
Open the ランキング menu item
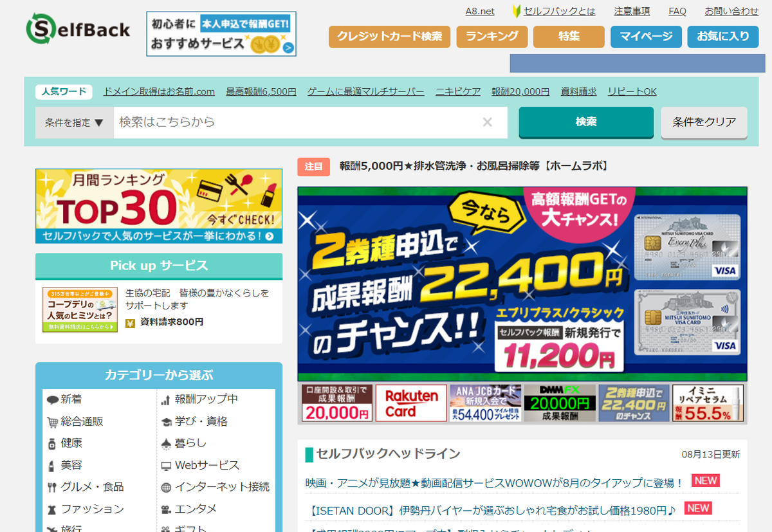pyautogui.click(x=492, y=37)
